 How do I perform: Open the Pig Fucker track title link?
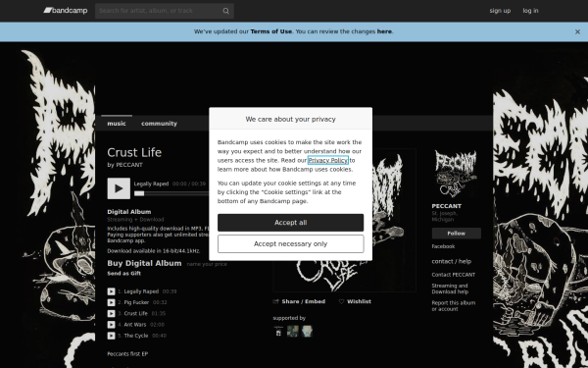(136, 302)
